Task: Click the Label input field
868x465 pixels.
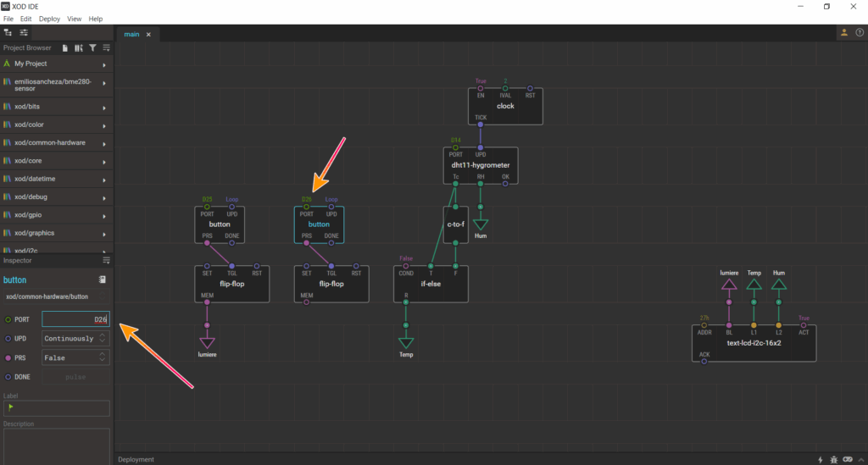Action: coord(57,408)
